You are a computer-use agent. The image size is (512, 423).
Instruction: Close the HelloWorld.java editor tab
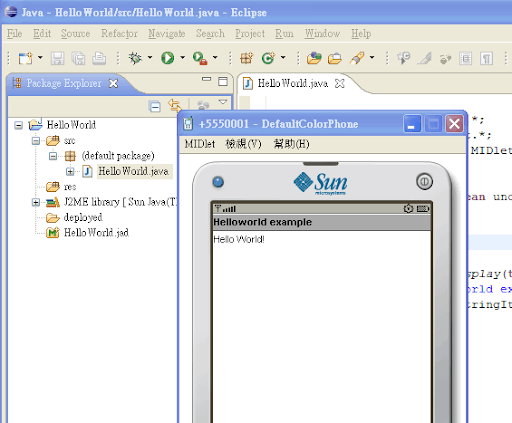(x=340, y=83)
